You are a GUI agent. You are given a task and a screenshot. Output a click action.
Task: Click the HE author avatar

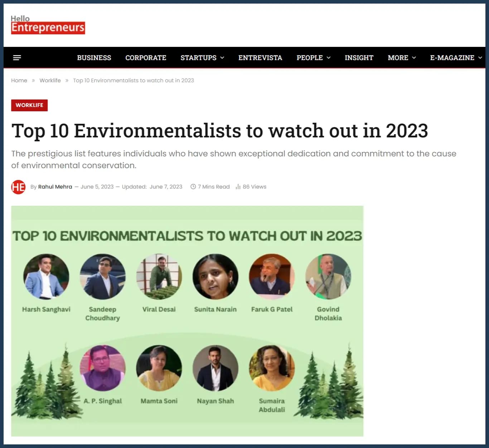pyautogui.click(x=18, y=186)
